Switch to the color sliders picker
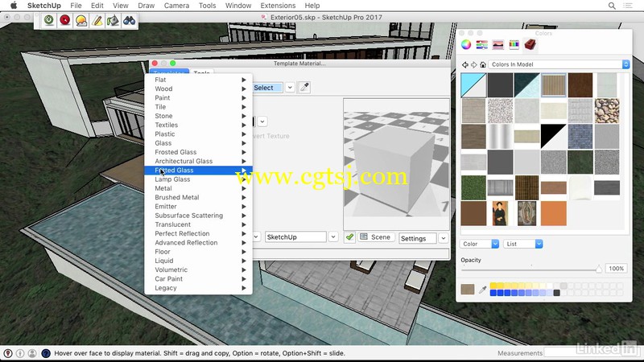Viewport: 644px width, 362px height. pos(481,44)
